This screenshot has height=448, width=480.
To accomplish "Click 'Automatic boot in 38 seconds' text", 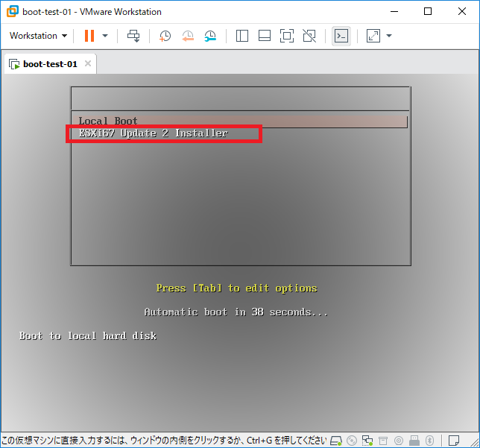I will coord(236,312).
